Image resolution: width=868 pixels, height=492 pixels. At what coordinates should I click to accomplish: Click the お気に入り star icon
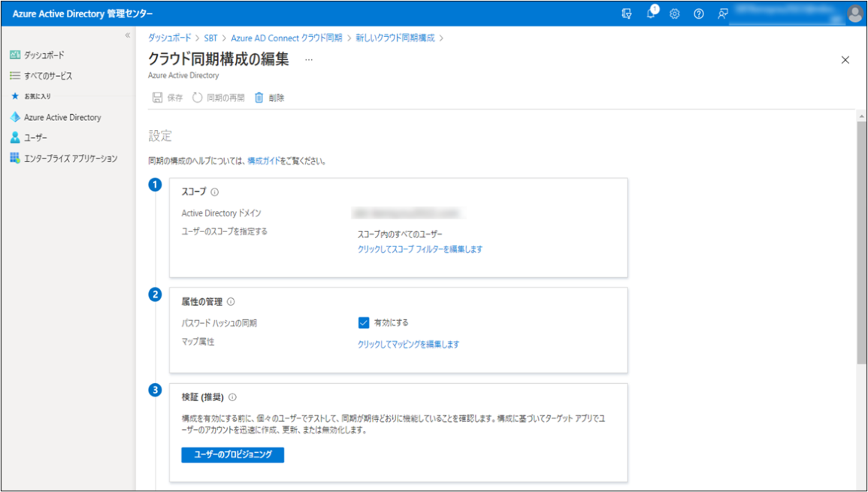(15, 96)
